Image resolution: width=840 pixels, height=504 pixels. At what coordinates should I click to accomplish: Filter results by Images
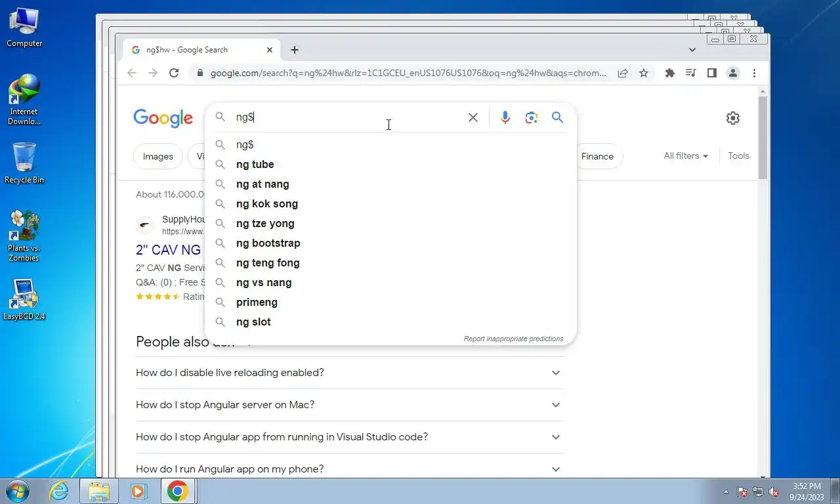click(158, 156)
